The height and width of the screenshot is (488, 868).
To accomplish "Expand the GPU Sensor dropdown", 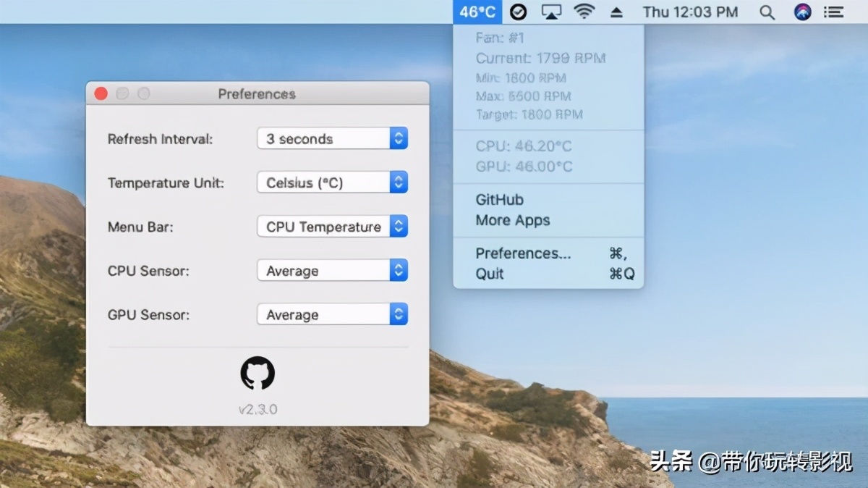I will coord(332,315).
